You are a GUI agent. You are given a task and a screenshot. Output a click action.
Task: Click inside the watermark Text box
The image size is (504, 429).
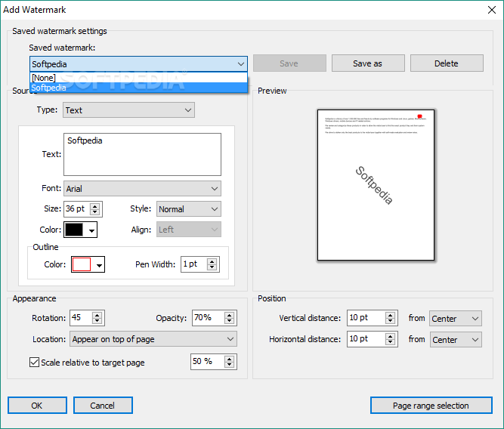click(x=142, y=155)
